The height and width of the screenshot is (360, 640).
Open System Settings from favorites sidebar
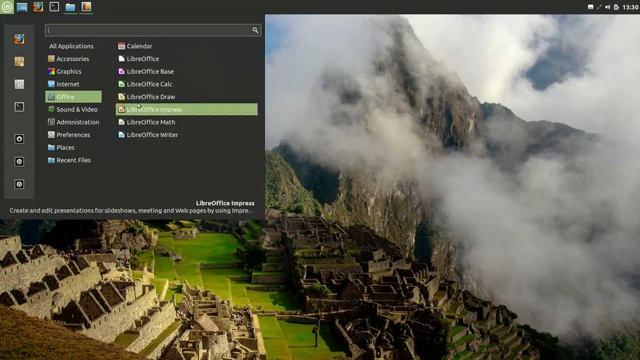point(19,84)
